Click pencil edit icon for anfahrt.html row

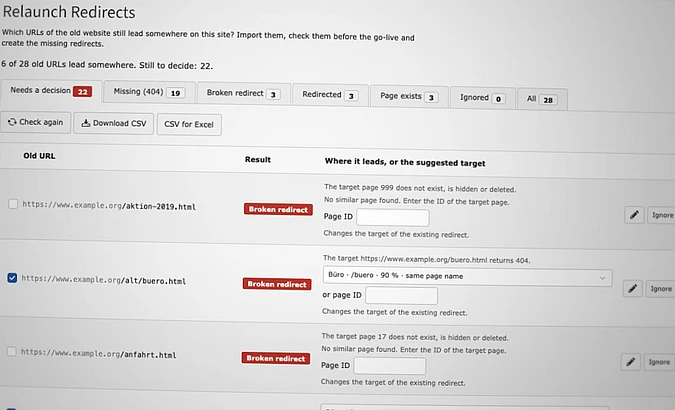[631, 362]
